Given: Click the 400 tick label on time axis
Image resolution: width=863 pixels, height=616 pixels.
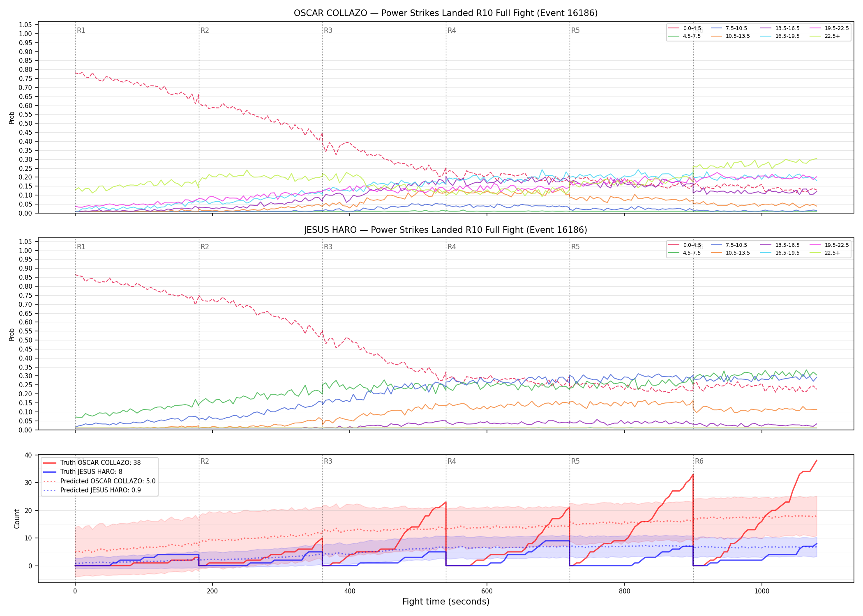Looking at the screenshot, I should click(x=350, y=591).
